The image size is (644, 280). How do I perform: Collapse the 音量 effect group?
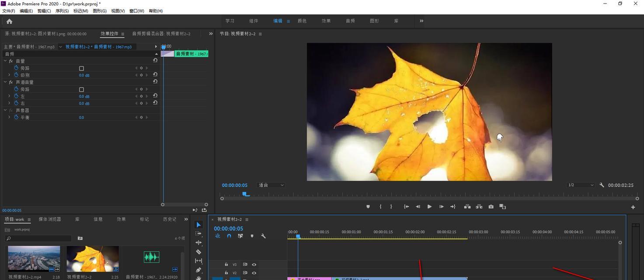(5, 61)
